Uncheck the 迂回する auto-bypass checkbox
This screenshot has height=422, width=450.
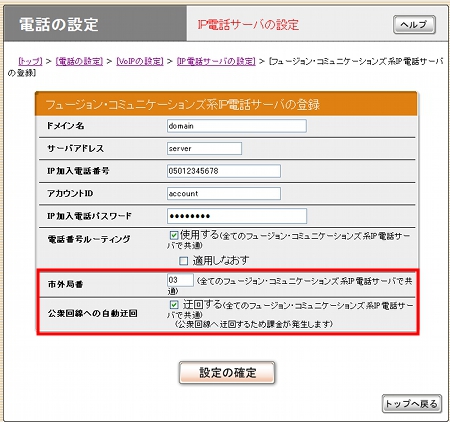tap(174, 305)
